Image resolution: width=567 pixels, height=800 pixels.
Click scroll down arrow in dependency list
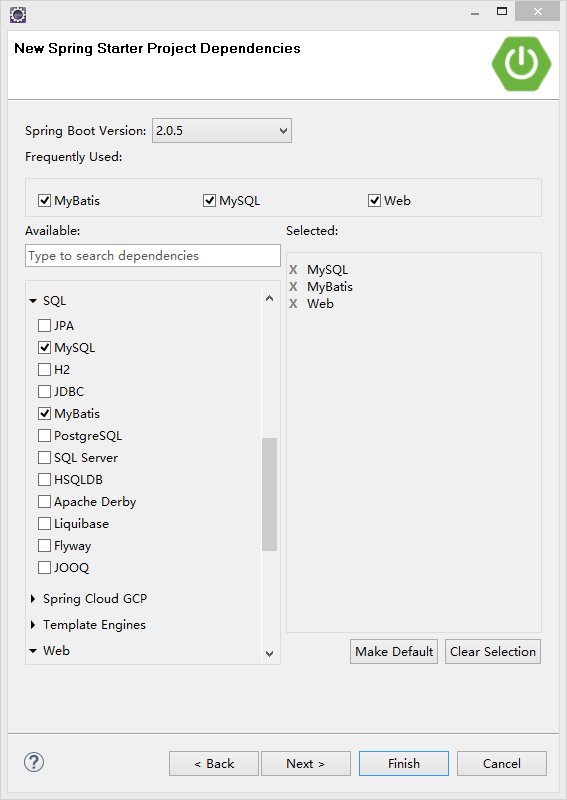269,654
